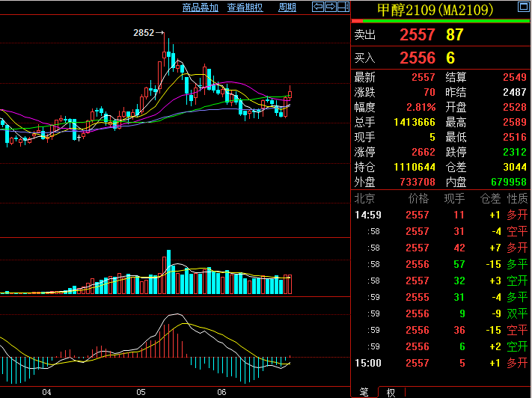Switch to the 权 tab
This screenshot has height=398, width=532.
click(391, 393)
